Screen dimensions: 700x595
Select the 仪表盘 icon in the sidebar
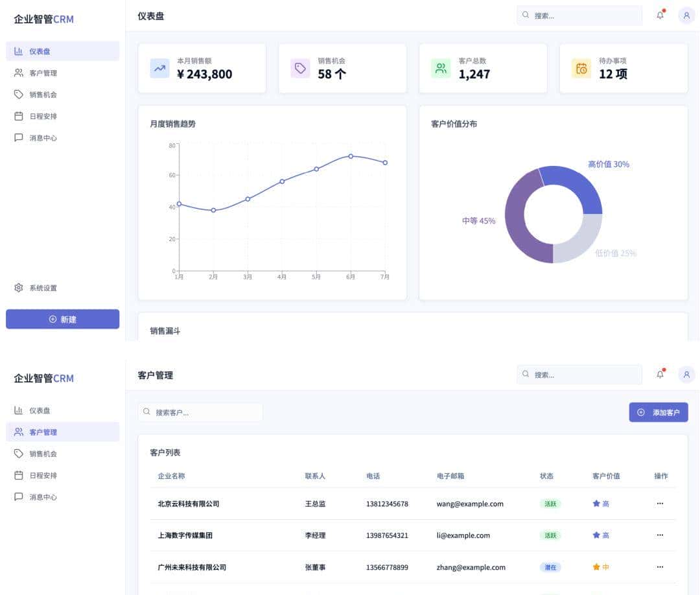19,51
